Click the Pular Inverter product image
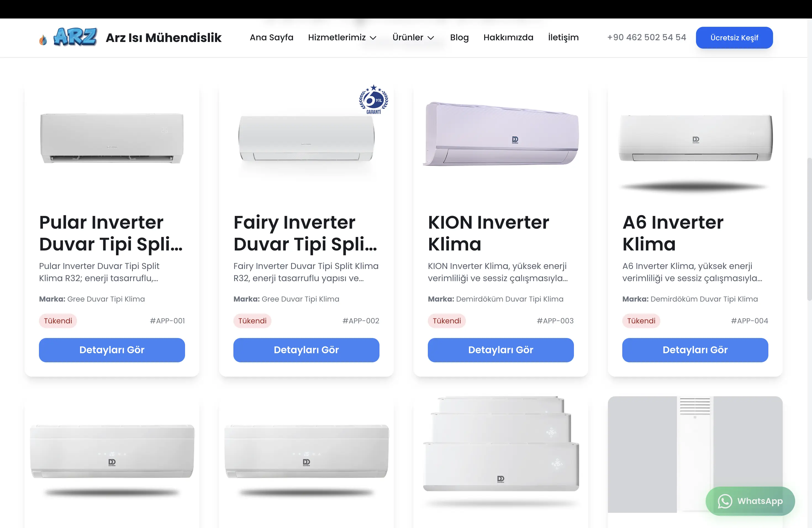Image resolution: width=812 pixels, height=528 pixels. tap(112, 138)
